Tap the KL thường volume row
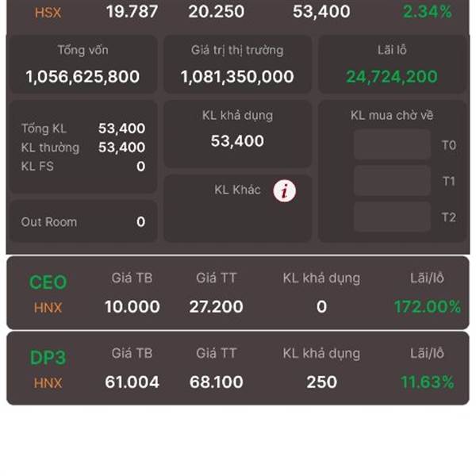Image resolution: width=476 pixels, height=476 pixels. (83, 148)
